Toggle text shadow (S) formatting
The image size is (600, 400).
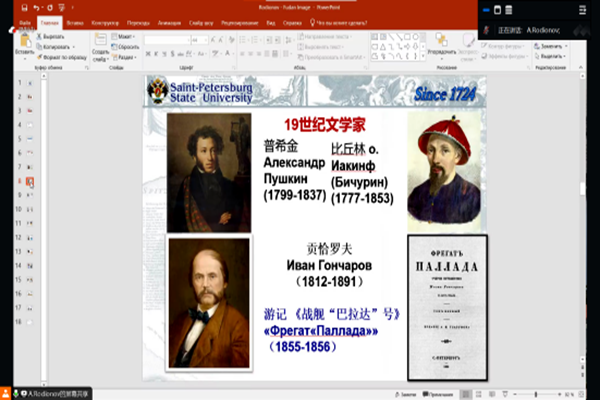point(172,54)
